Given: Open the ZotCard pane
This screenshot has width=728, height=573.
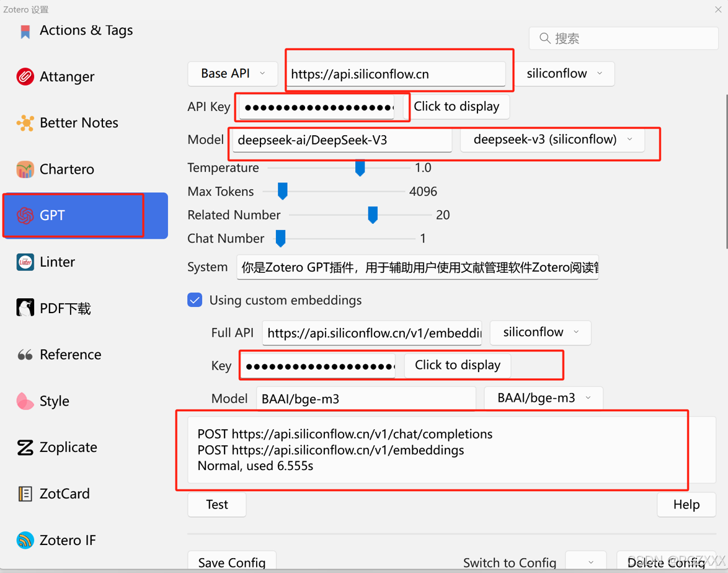Looking at the screenshot, I should click(86, 494).
